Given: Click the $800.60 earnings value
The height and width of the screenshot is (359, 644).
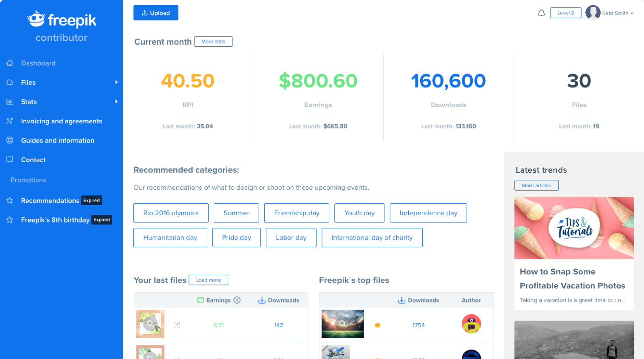Looking at the screenshot, I should [318, 81].
